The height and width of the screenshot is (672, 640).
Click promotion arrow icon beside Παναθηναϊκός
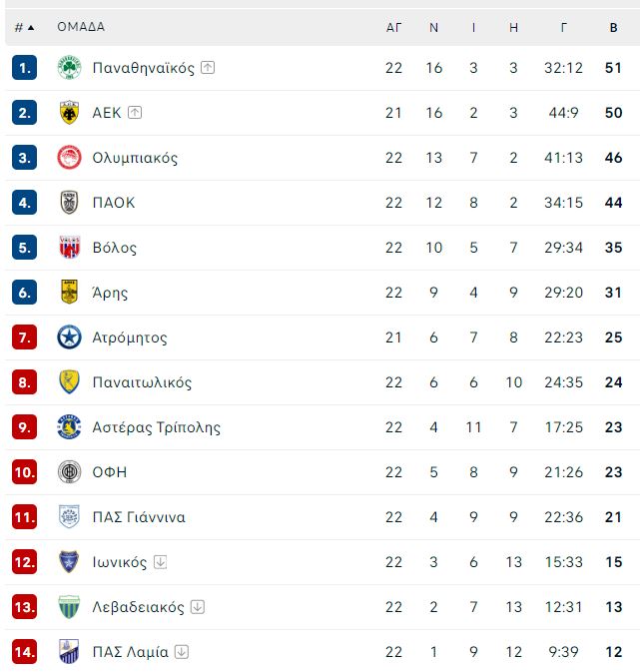(208, 68)
